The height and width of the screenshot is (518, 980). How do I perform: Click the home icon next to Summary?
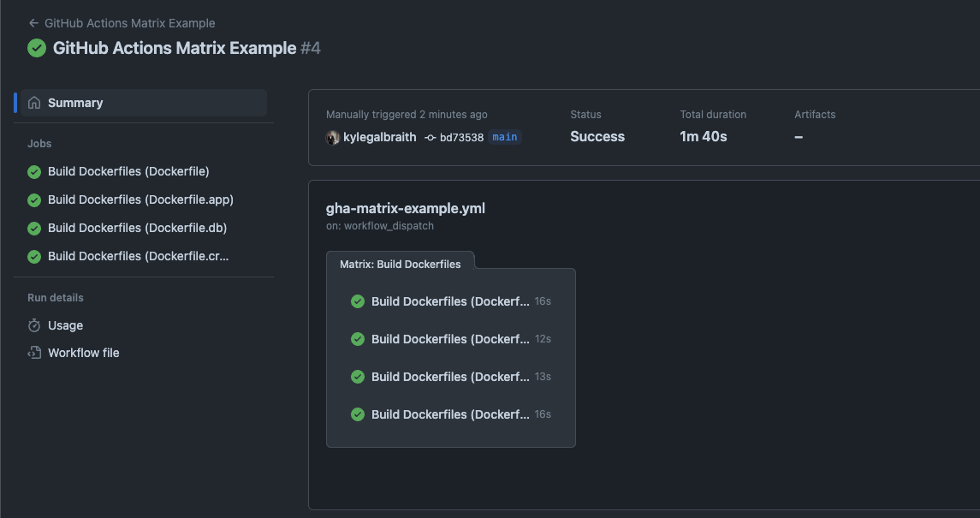point(33,102)
